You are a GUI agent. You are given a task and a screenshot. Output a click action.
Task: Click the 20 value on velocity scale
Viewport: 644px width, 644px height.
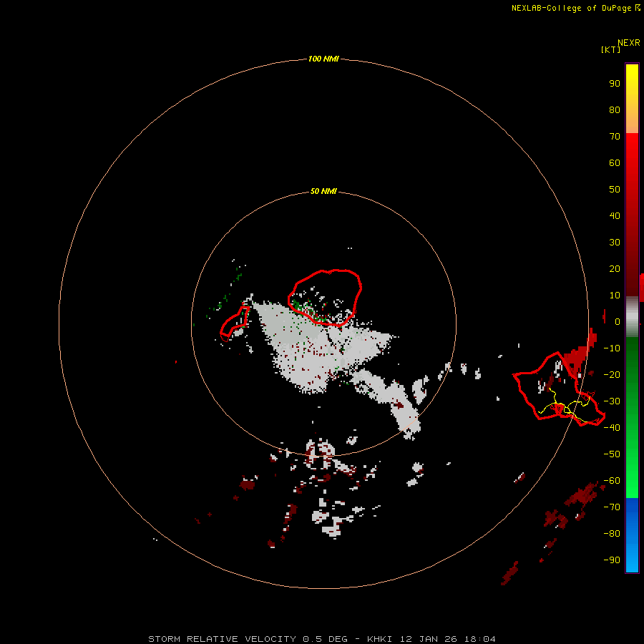pyautogui.click(x=615, y=268)
